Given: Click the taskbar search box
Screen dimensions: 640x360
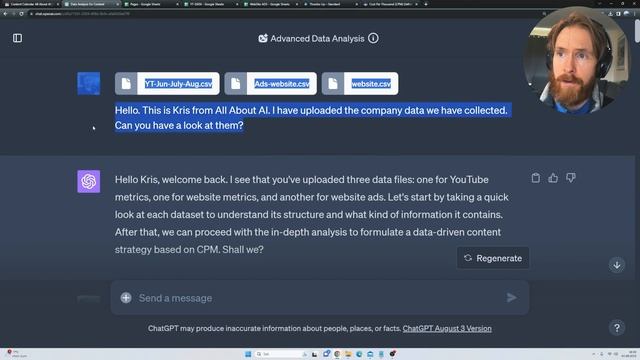Looking at the screenshot, I should [x=282, y=354].
